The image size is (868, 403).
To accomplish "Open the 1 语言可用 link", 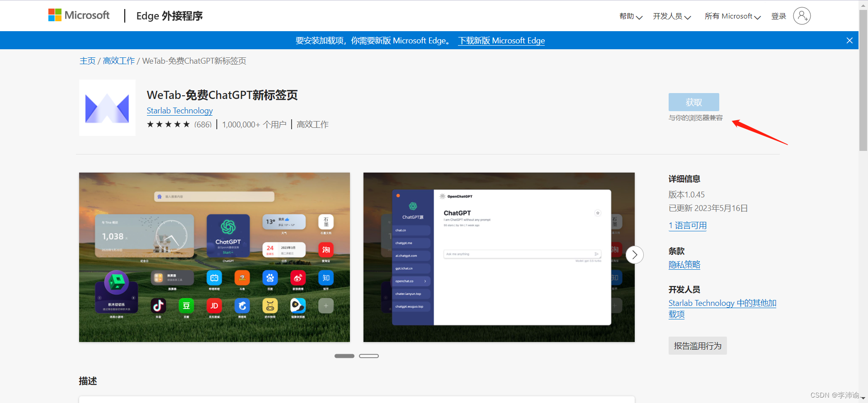I will [x=688, y=226].
